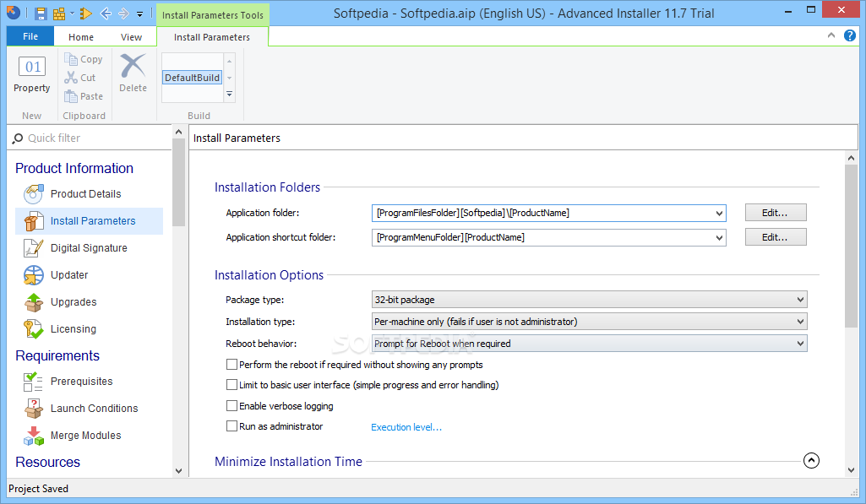Click the Install Parameters page title
The height and width of the screenshot is (504, 866).
pyautogui.click(x=237, y=138)
